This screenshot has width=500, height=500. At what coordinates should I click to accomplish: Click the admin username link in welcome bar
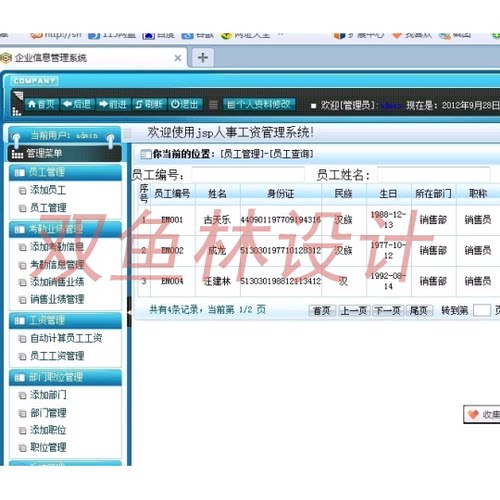point(391,106)
